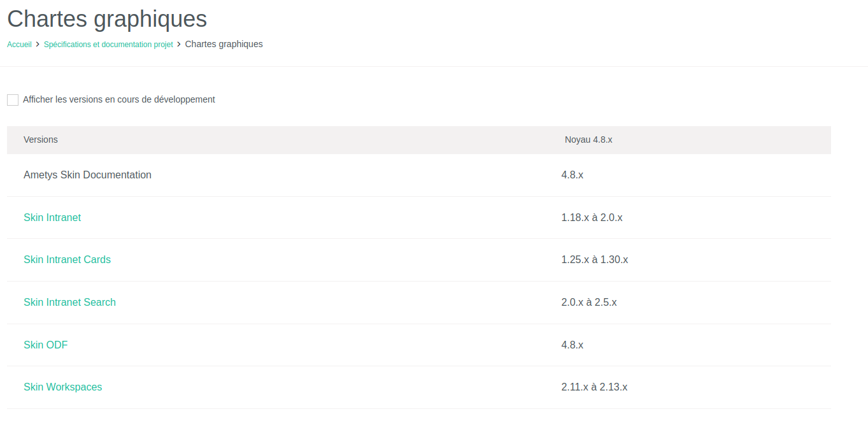Click the Versions column header
This screenshot has width=868, height=437.
tap(41, 140)
